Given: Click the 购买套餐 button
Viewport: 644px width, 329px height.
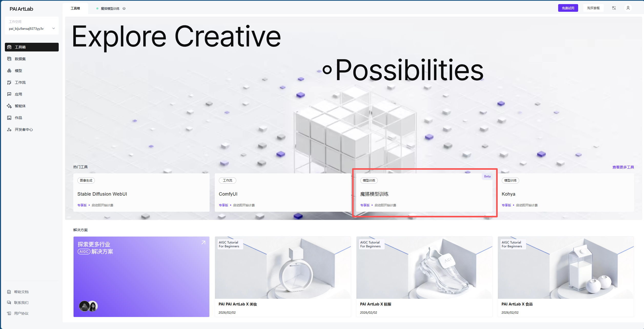Looking at the screenshot, I should tap(593, 8).
